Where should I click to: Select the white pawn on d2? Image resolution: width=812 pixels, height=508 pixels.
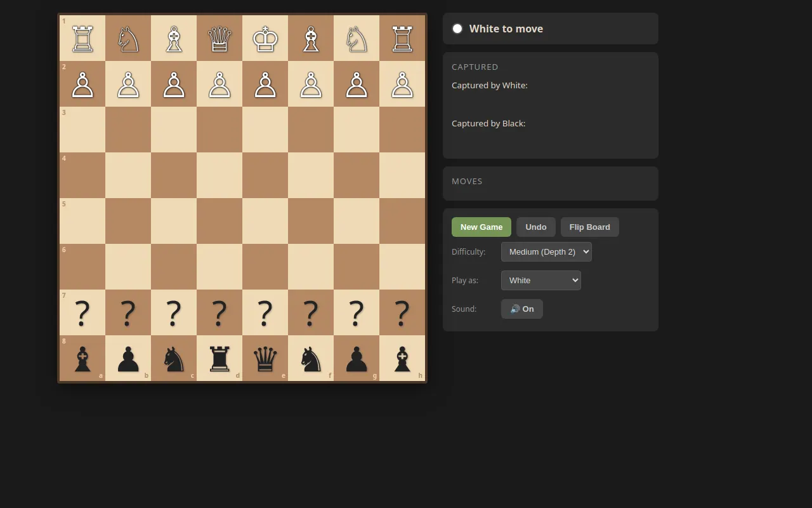point(219,84)
